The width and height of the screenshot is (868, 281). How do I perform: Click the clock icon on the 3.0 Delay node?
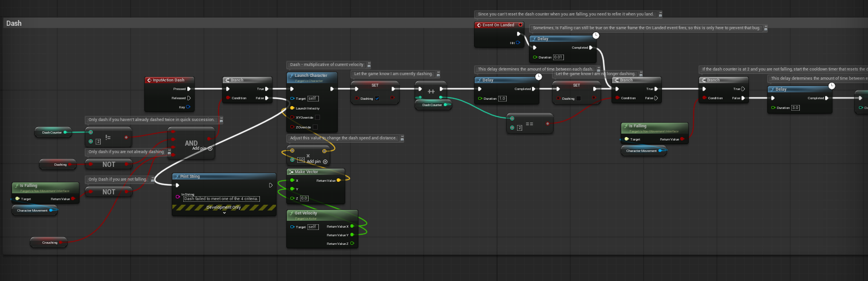pos(831,86)
